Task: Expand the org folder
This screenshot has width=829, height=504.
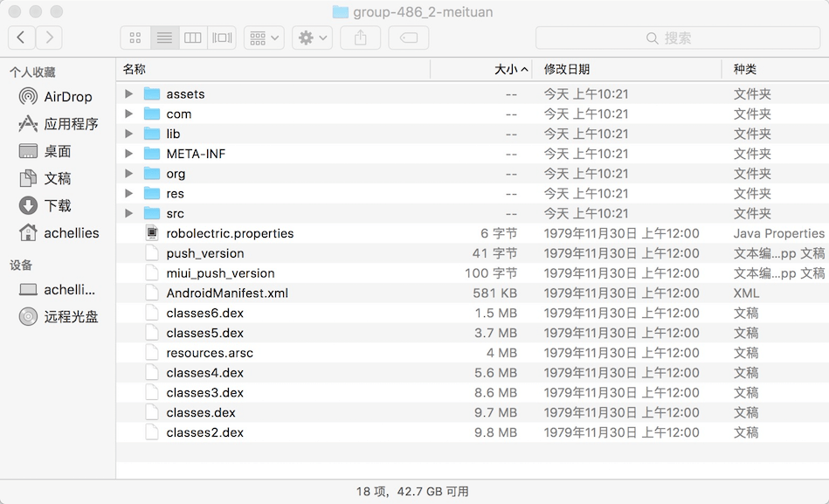Action: (x=128, y=174)
